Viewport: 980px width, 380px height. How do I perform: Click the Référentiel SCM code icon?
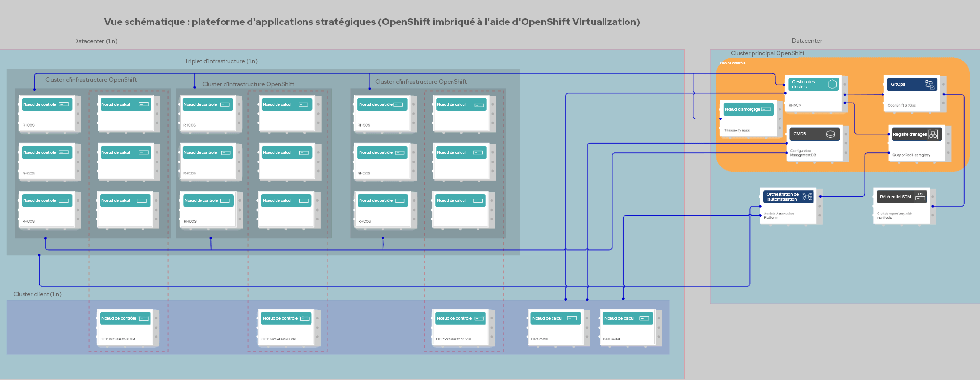pyautogui.click(x=920, y=196)
